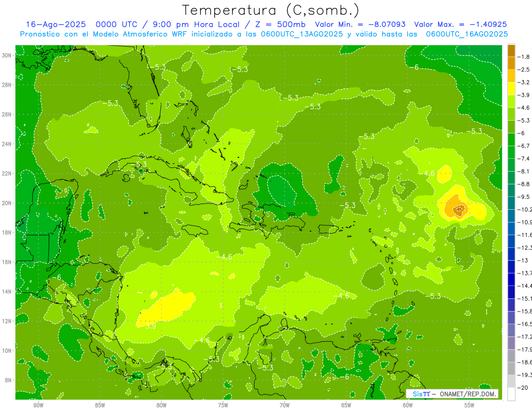Click the '85W' longitude label
532x411 pixels.
pos(100,405)
